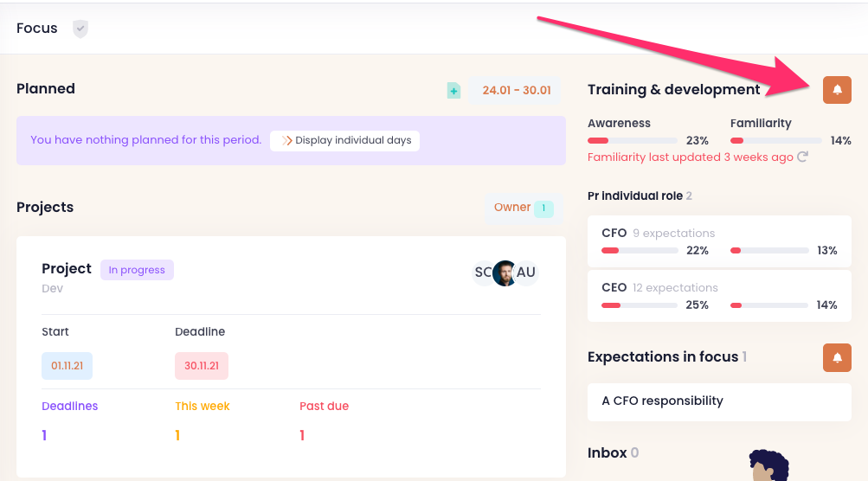This screenshot has height=481, width=868.
Task: Click the In progress status badge
Action: [137, 270]
